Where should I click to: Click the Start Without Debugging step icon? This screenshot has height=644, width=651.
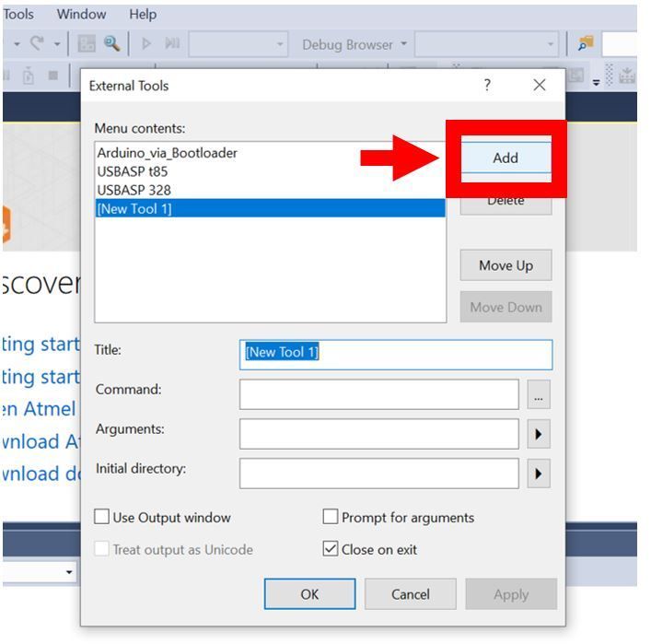point(172,43)
